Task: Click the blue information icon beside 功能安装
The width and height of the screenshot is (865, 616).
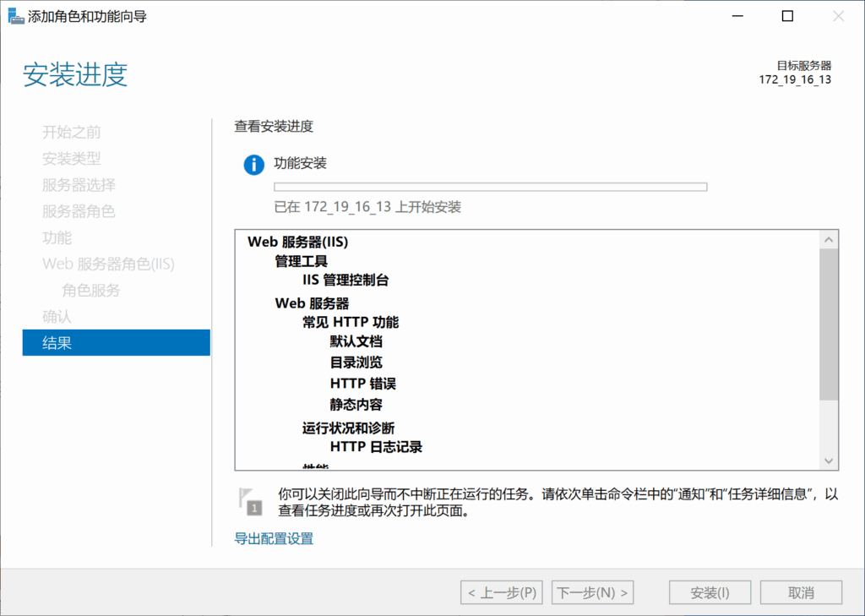Action: pyautogui.click(x=252, y=165)
